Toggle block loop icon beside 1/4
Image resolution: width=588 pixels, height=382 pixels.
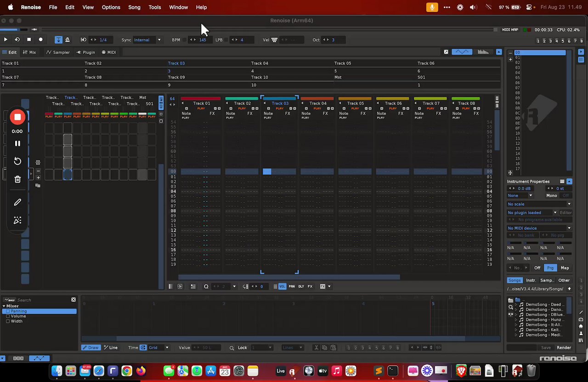coord(83,40)
